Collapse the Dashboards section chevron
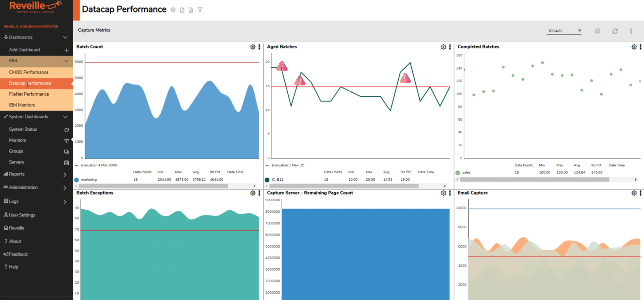Screen dimensions: 644x300 click(x=65, y=37)
